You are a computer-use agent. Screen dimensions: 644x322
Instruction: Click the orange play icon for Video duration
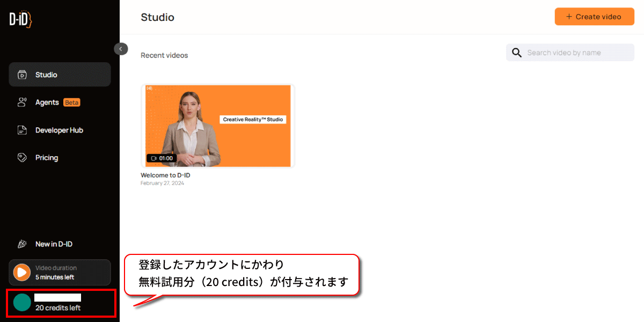click(x=22, y=272)
